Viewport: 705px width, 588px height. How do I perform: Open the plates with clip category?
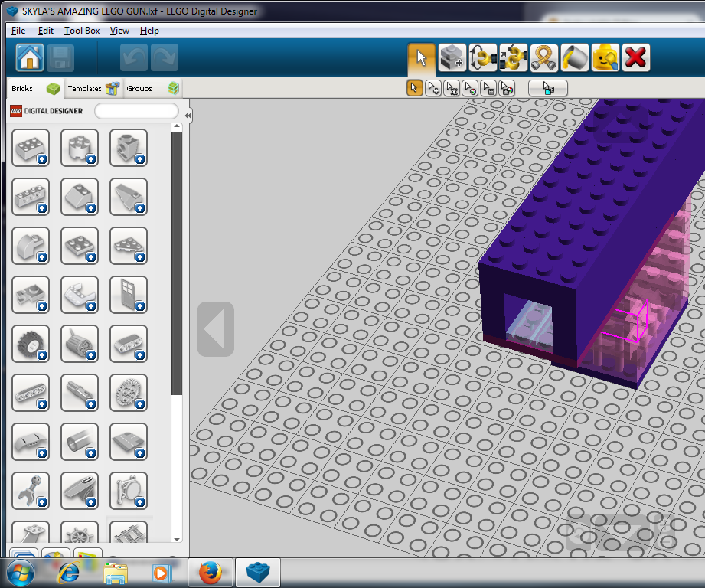[31, 295]
